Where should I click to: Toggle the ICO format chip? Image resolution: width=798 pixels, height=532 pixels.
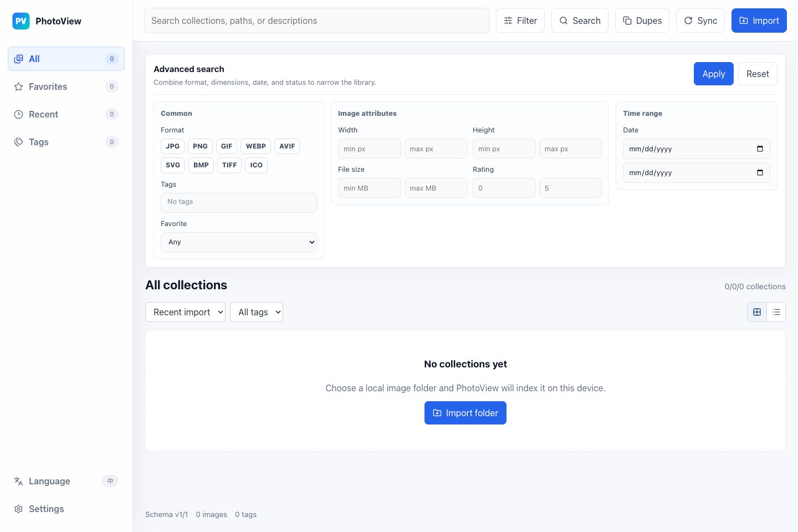(x=256, y=165)
